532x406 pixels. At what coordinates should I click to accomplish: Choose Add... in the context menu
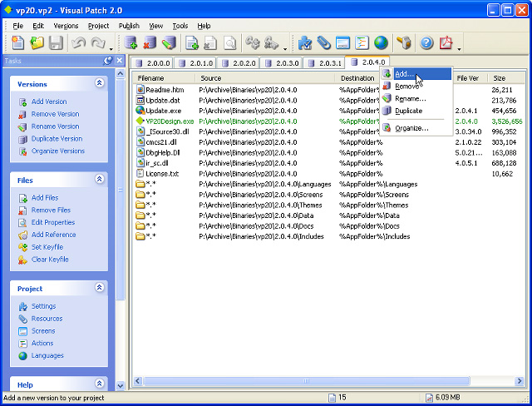[x=416, y=74]
